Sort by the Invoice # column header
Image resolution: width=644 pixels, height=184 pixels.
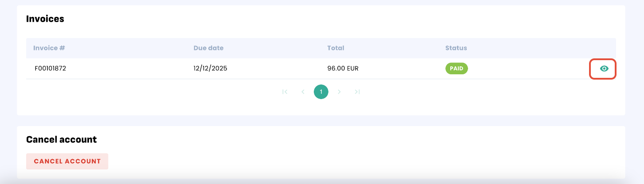(x=50, y=48)
